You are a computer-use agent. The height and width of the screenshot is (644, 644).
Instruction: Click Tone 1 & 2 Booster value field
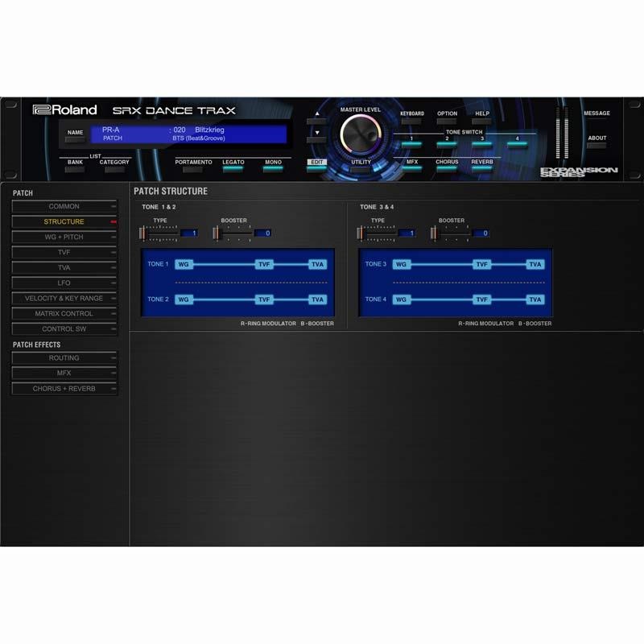(263, 233)
